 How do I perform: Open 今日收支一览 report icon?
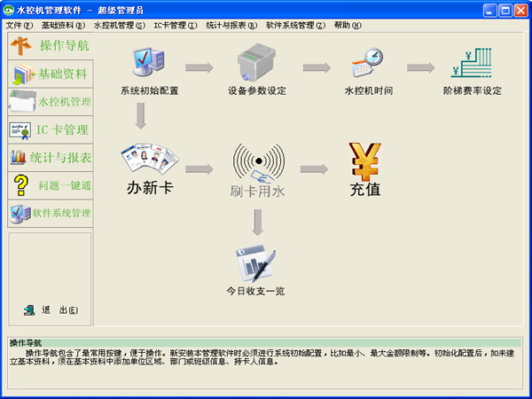pyautogui.click(x=255, y=262)
